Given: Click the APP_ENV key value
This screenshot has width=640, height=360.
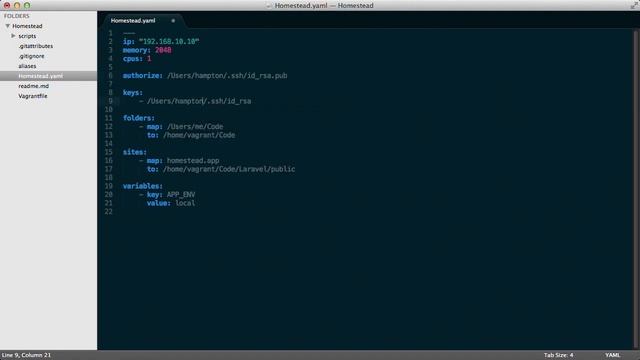Looking at the screenshot, I should point(181,195).
